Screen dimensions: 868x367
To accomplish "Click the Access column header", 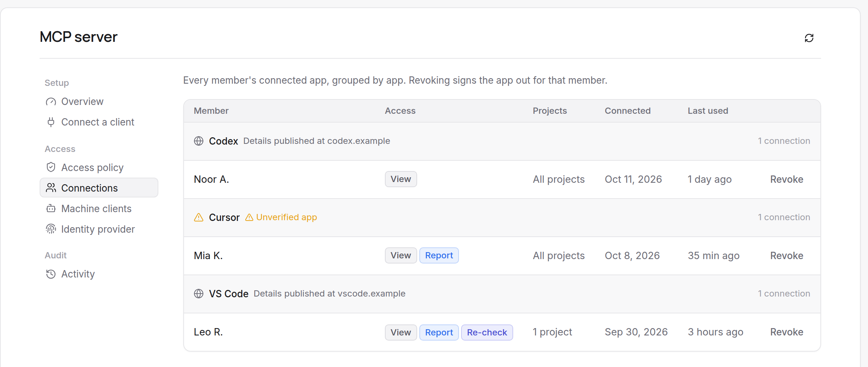I will (x=400, y=111).
